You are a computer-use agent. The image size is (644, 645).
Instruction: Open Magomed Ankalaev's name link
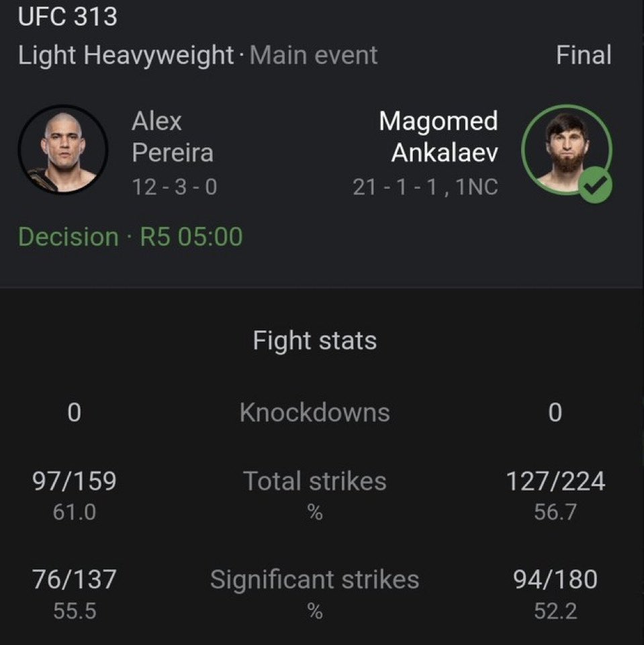(438, 137)
